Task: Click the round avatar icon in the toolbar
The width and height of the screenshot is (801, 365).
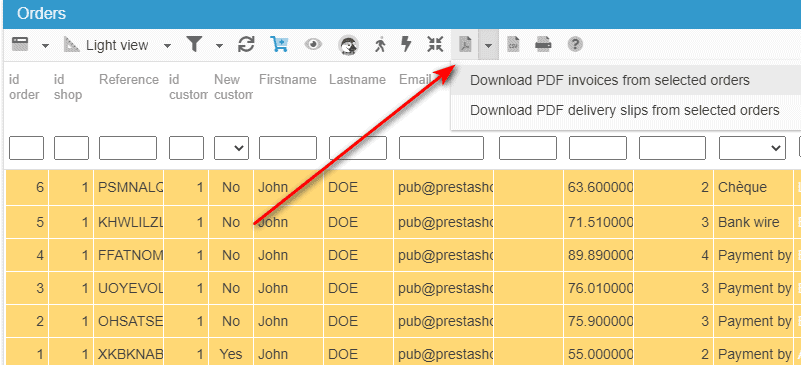Action: click(348, 45)
